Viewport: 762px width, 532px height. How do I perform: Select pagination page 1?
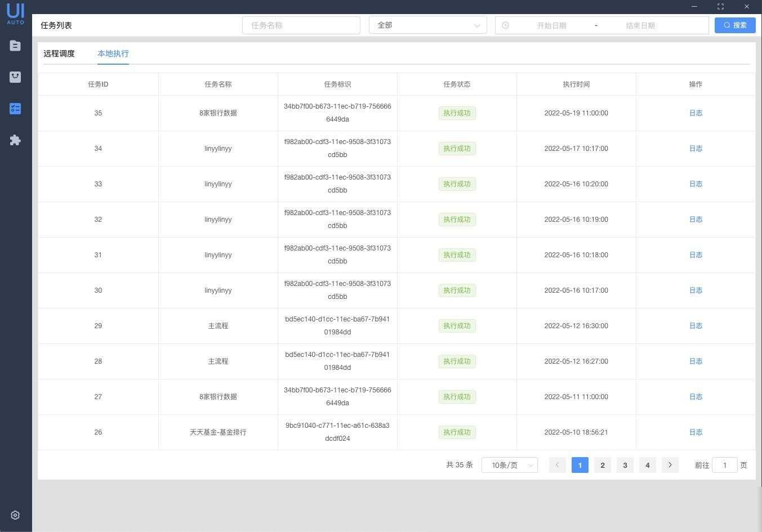(580, 465)
